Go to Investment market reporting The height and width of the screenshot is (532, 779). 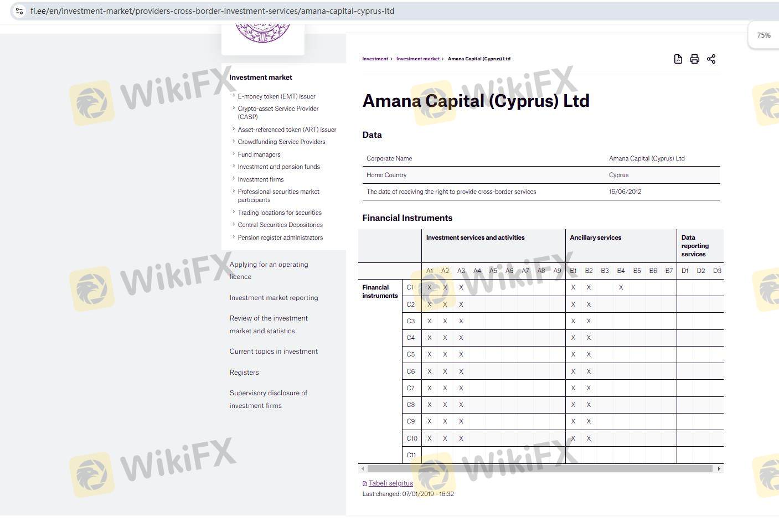(x=274, y=298)
